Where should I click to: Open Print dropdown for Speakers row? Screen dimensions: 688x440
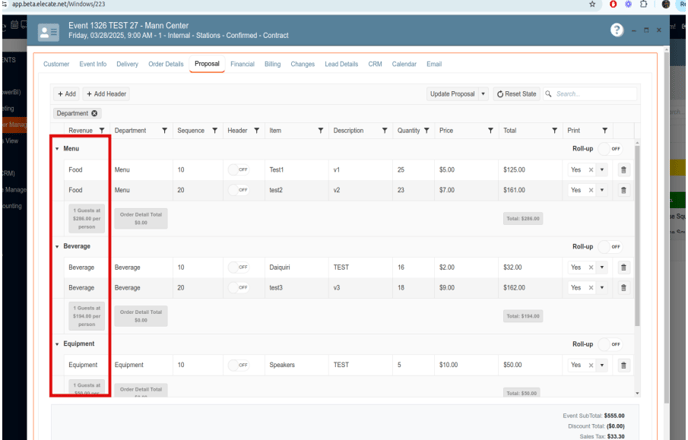(x=602, y=365)
